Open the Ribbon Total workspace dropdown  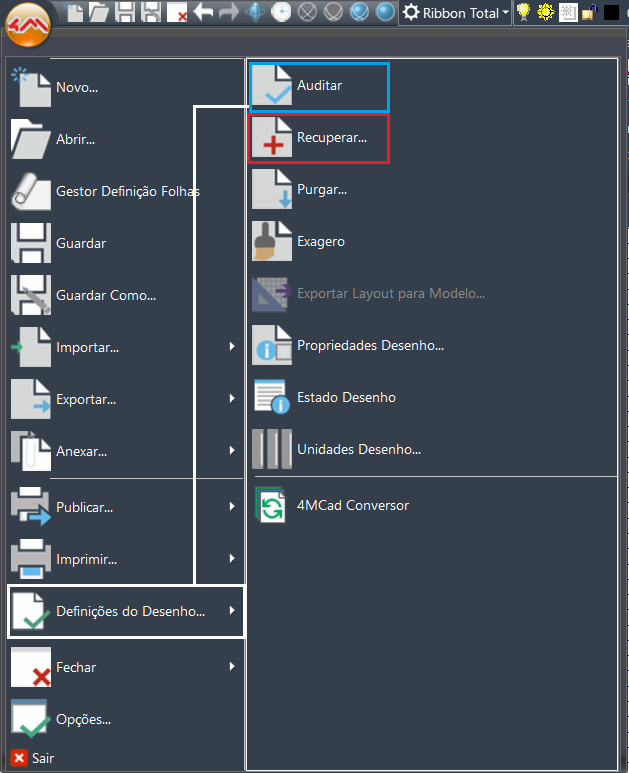coord(455,13)
